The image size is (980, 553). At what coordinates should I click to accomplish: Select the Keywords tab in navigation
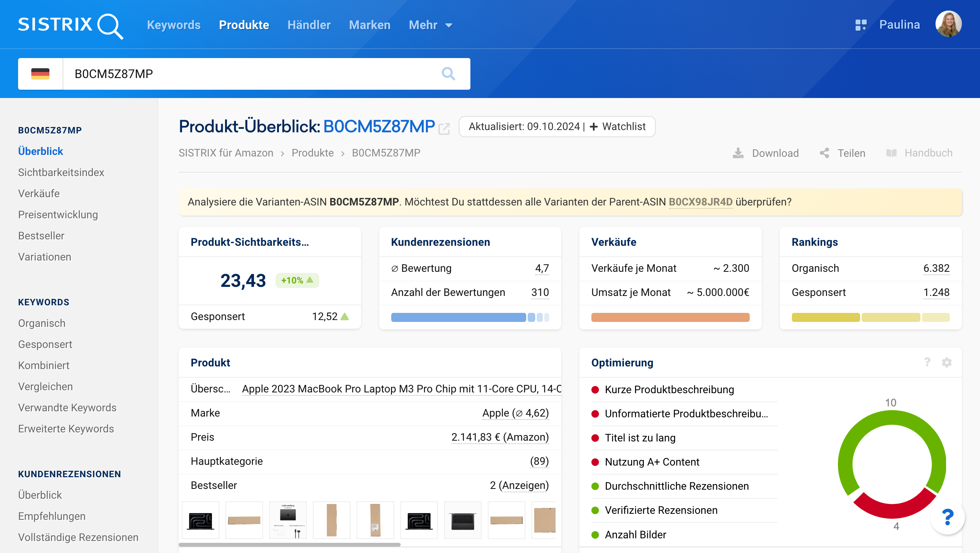(174, 25)
